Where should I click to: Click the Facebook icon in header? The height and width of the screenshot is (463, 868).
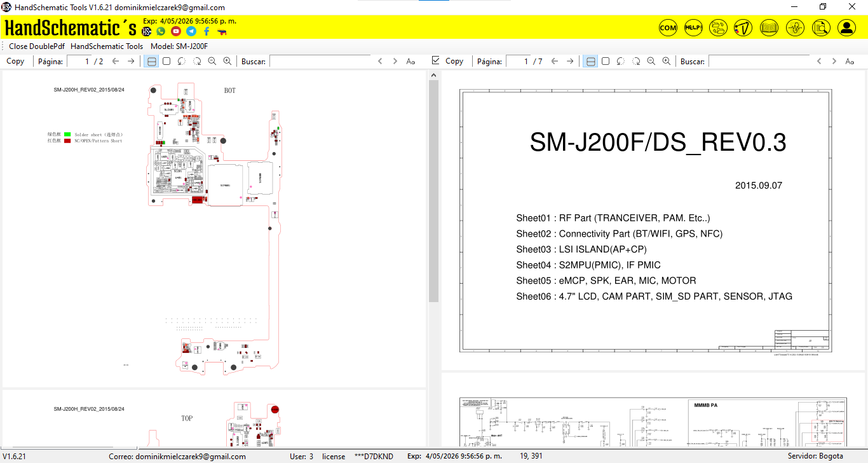pyautogui.click(x=207, y=31)
